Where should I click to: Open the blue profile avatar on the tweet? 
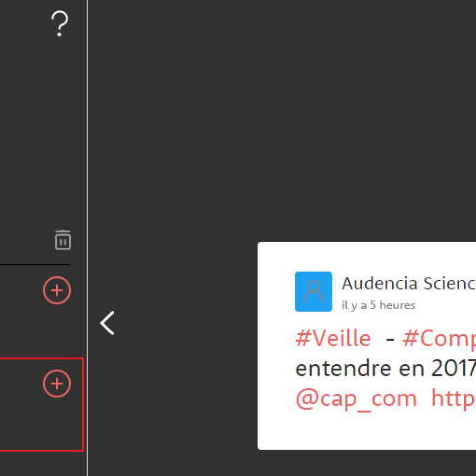(313, 291)
